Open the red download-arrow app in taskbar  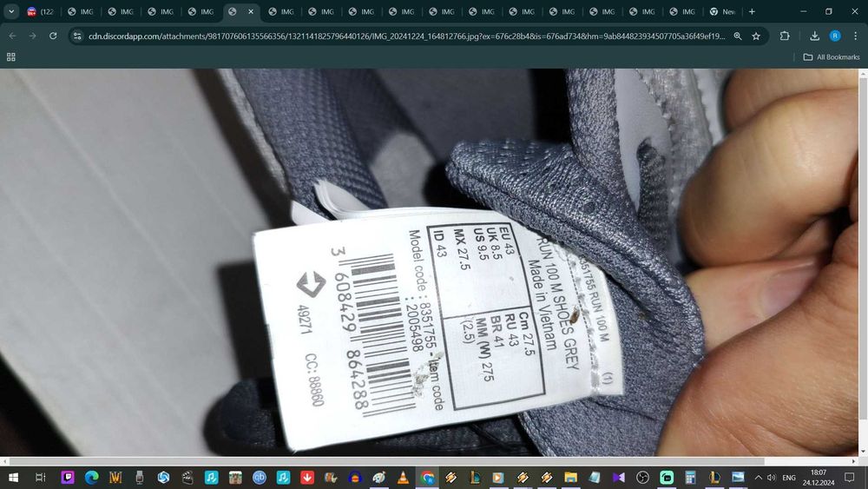pyautogui.click(x=307, y=478)
